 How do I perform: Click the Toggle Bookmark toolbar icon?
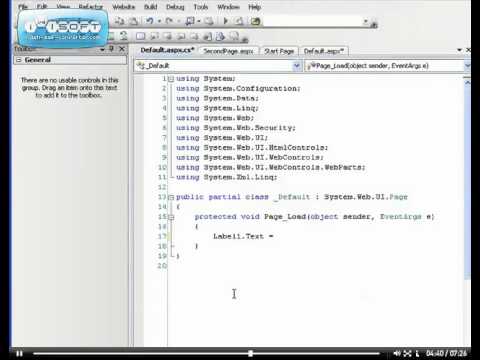tap(140, 36)
